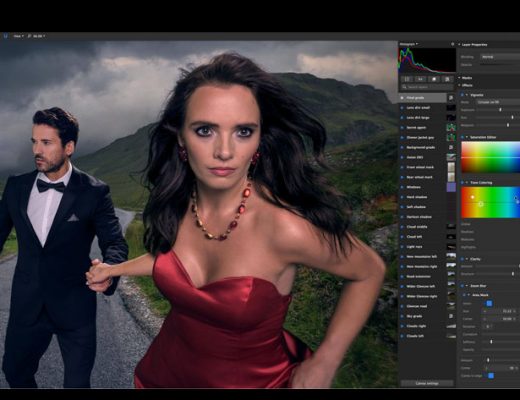This screenshot has width=520, height=400.
Task: Toggle the Vignette effect on or off
Action: tap(462, 95)
